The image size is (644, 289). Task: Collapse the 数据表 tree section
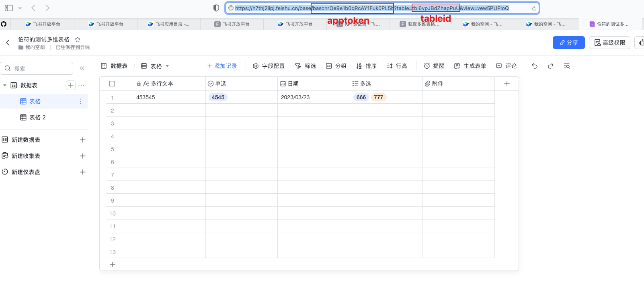pyautogui.click(x=5, y=85)
